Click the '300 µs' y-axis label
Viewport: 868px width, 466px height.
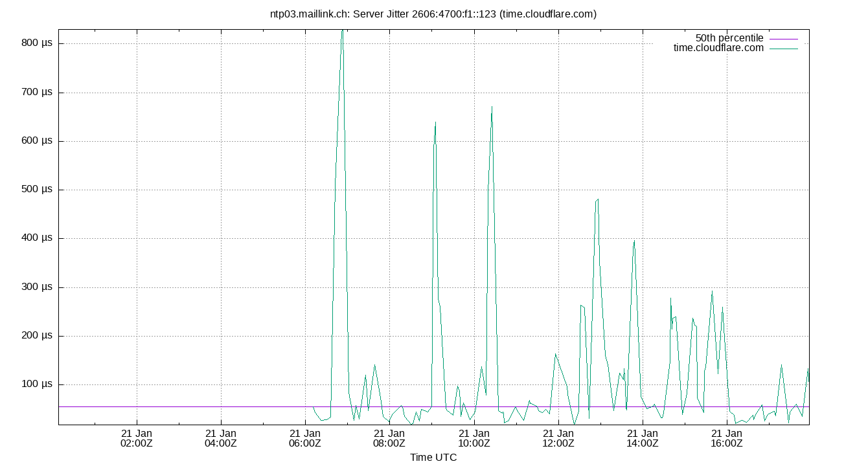pyautogui.click(x=37, y=287)
